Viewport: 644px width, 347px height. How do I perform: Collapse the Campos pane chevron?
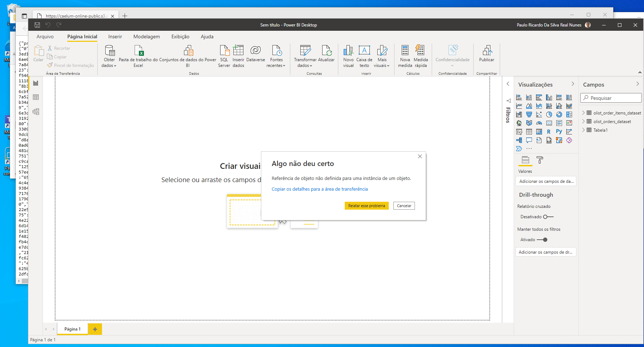[638, 84]
